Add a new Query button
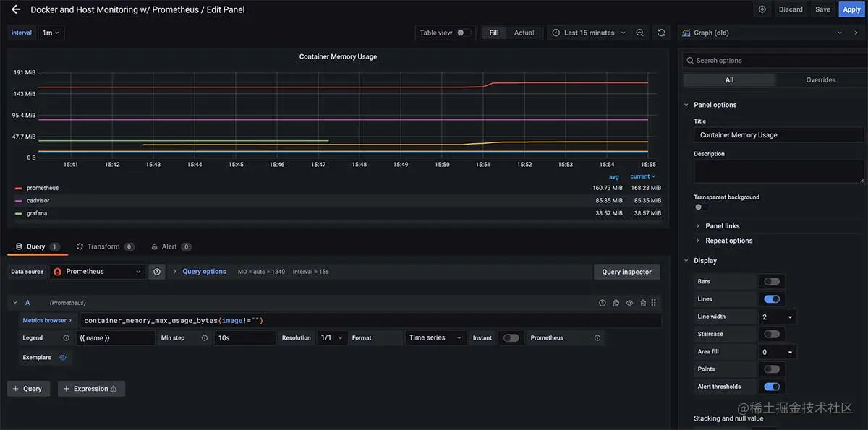 tap(29, 389)
